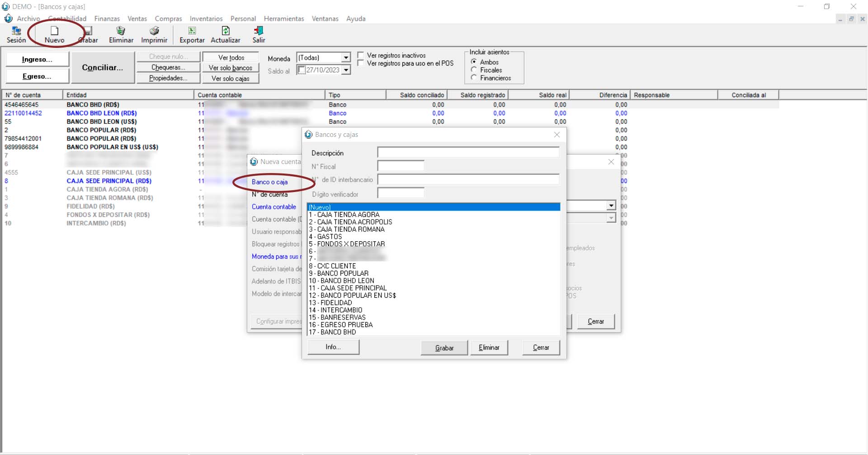Image resolution: width=868 pixels, height=455 pixels.
Task: Open the Inventarios menu
Action: tap(206, 19)
